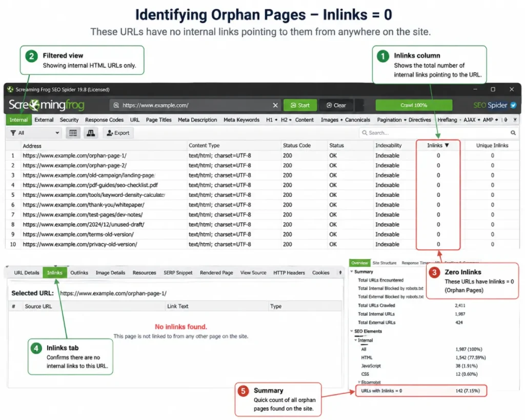Select the privacy-old-version URL
This screenshot has width=525, height=420.
point(79,244)
